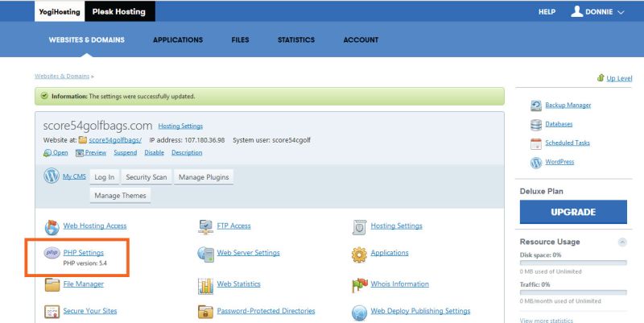644x323 pixels.
Task: Click the Disable link
Action: (154, 152)
